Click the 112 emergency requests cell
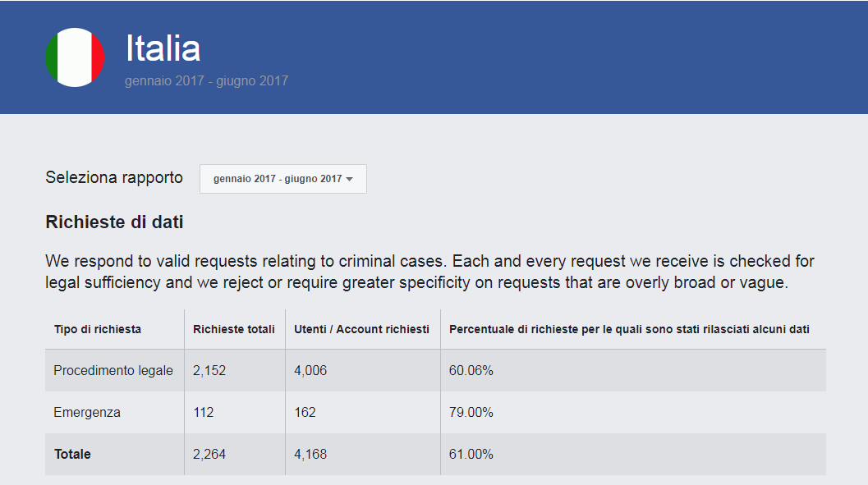The width and height of the screenshot is (868, 485). (204, 413)
